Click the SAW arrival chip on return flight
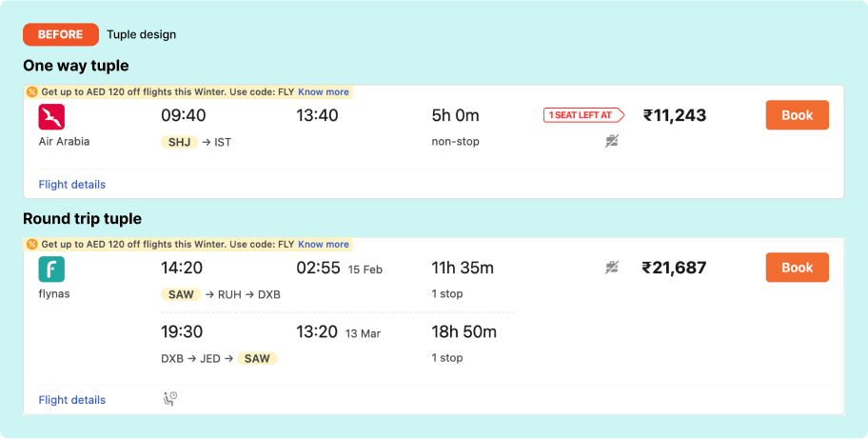The image size is (868, 439). pos(258,358)
